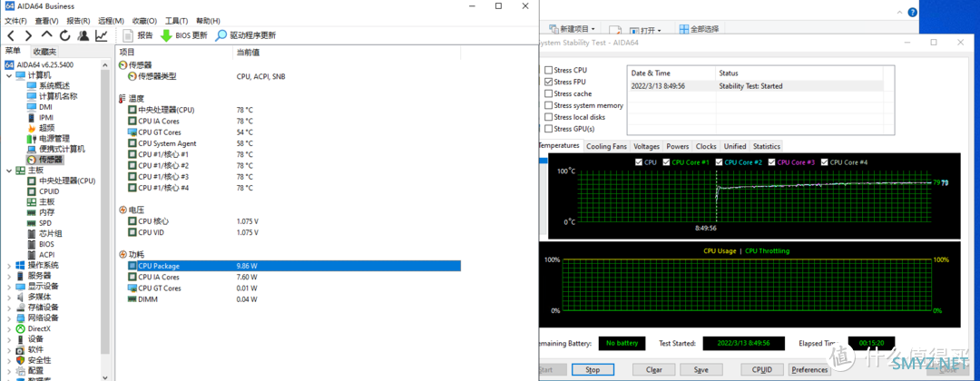Viewport: 980px width, 381px height.
Task: Click the Clear button
Action: click(x=653, y=370)
